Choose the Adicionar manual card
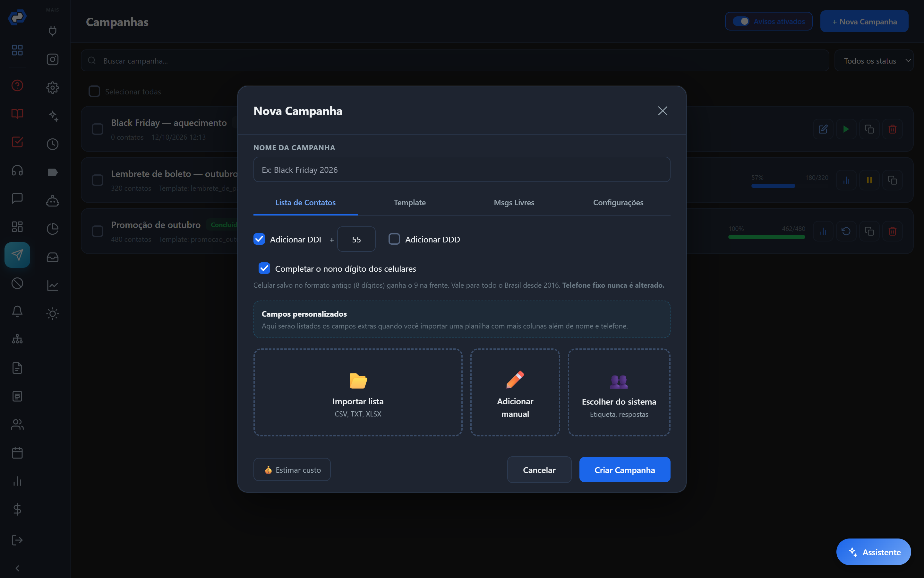Viewport: 924px width, 578px height. click(x=515, y=392)
